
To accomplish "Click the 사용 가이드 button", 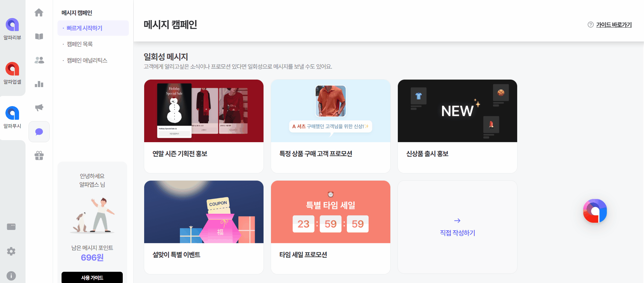I will [x=92, y=277].
